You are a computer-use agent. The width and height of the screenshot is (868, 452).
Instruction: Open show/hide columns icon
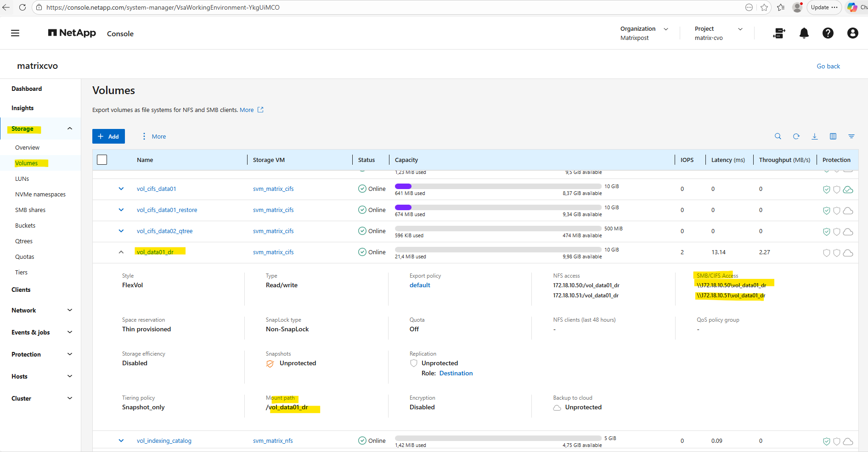point(833,136)
